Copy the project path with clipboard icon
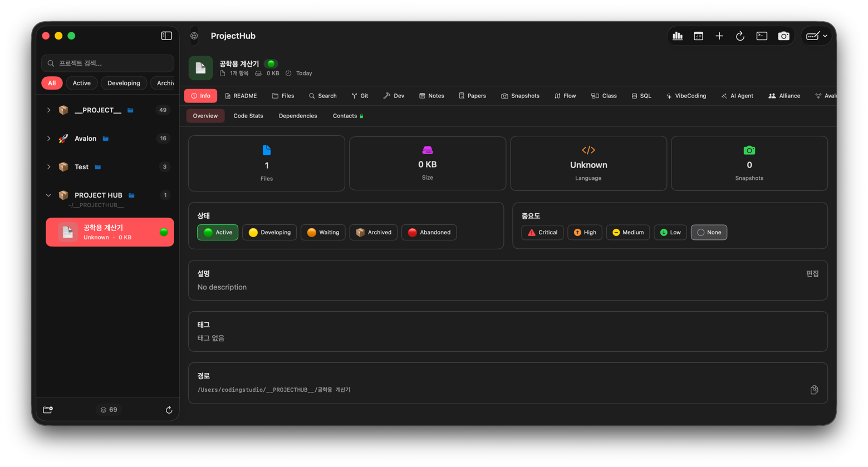 pos(814,390)
